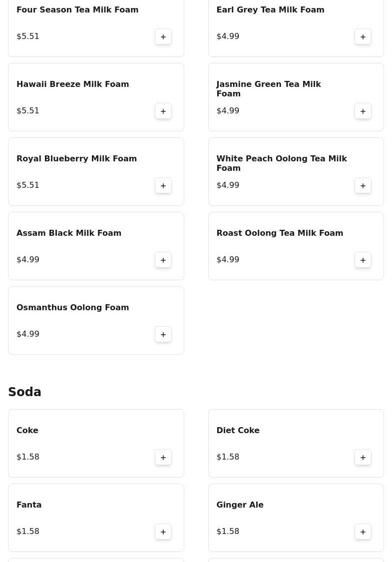
Task: Select the Osmanthus Oolong Foam item name
Action: tap(73, 308)
